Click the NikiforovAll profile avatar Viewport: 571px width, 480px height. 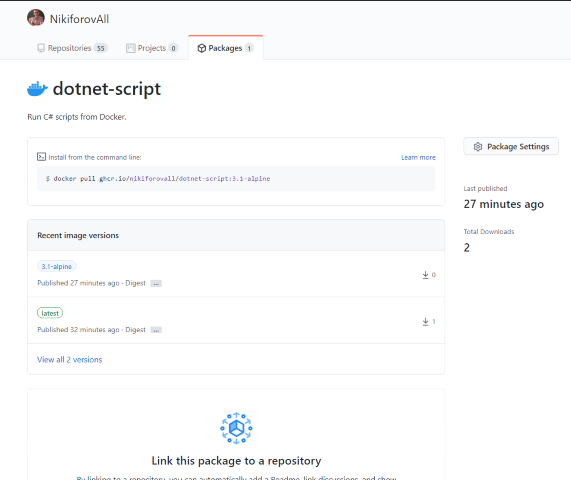click(36, 18)
